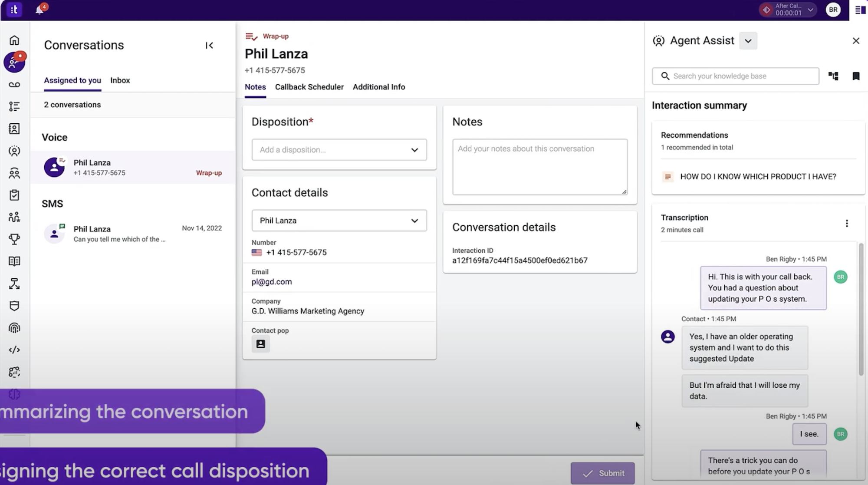This screenshot has height=485, width=868.
Task: Open the open-book knowledge icon in the sidebar
Action: [14, 261]
